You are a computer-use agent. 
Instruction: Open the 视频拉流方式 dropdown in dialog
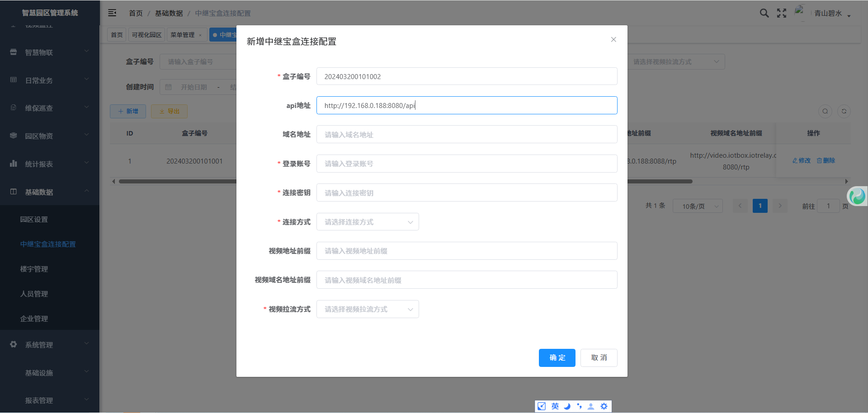click(x=368, y=309)
